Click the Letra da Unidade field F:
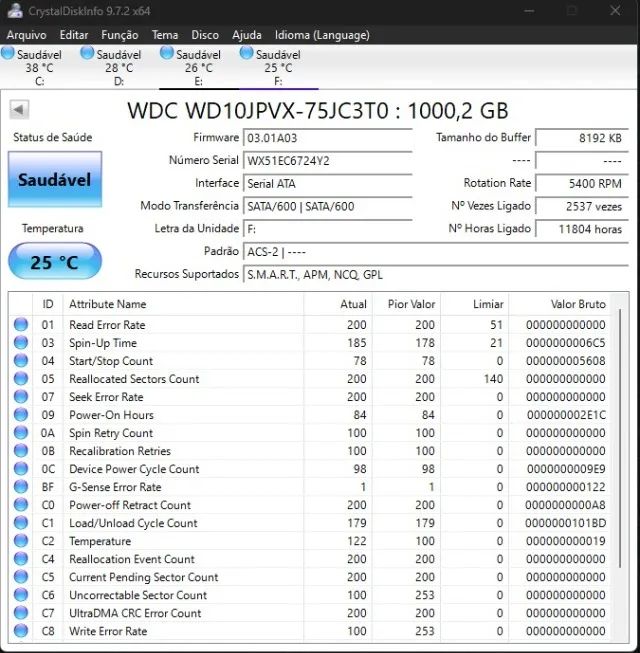This screenshot has height=653, width=640. tap(328, 229)
